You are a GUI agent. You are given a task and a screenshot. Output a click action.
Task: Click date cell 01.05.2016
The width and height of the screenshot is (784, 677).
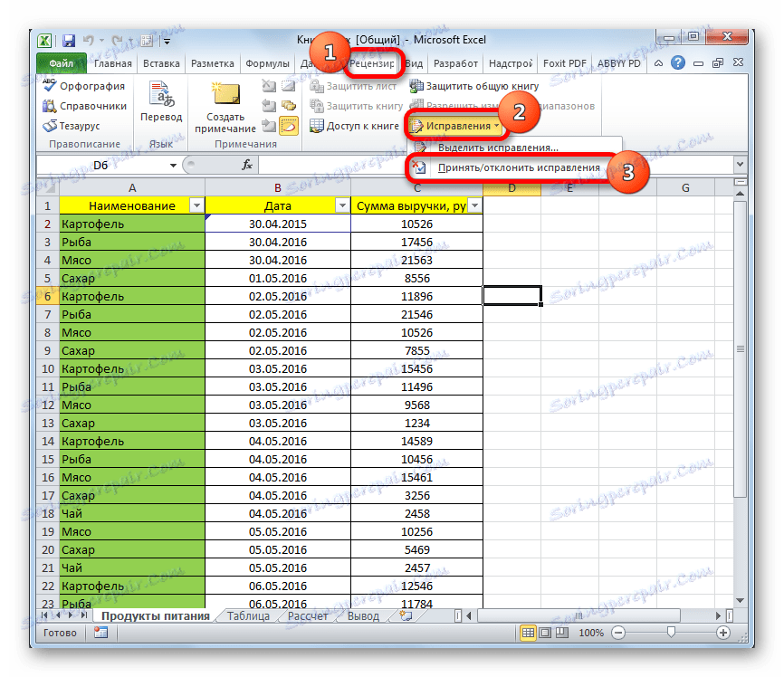(x=278, y=279)
